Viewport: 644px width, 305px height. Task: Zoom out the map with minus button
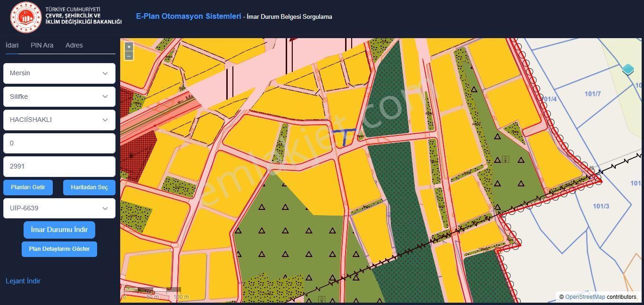129,56
